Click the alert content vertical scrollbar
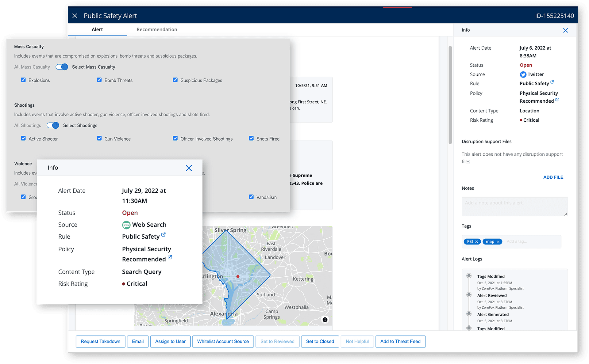 point(450,95)
